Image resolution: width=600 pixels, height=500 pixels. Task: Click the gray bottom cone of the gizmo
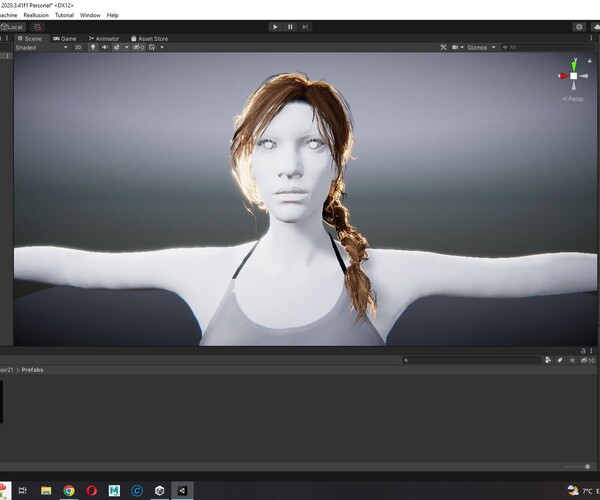pyautogui.click(x=574, y=86)
